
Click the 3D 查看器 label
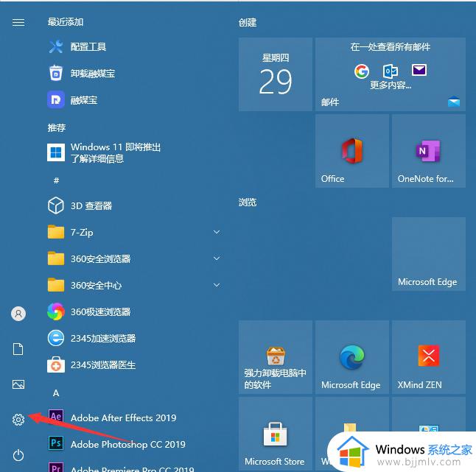pos(91,205)
